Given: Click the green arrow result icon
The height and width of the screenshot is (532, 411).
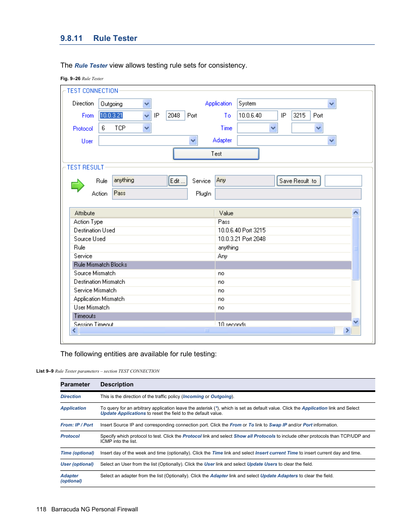Looking at the screenshot, I should [x=78, y=186].
